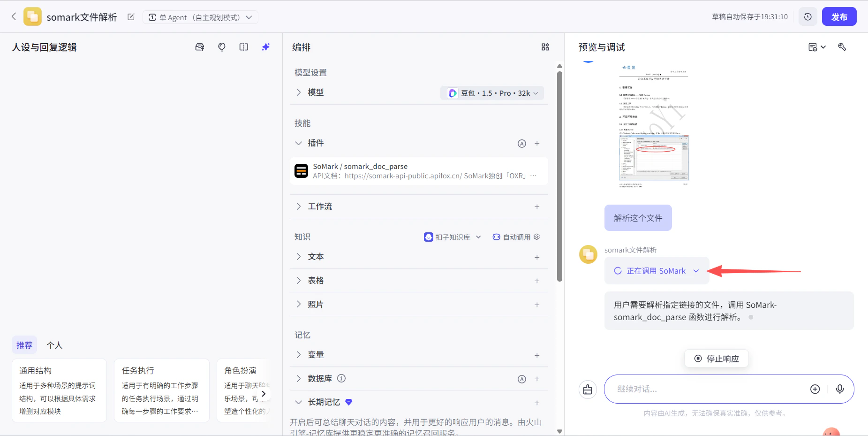868x436 pixels.
Task: Click the 停止响应 button
Action: click(x=716, y=359)
